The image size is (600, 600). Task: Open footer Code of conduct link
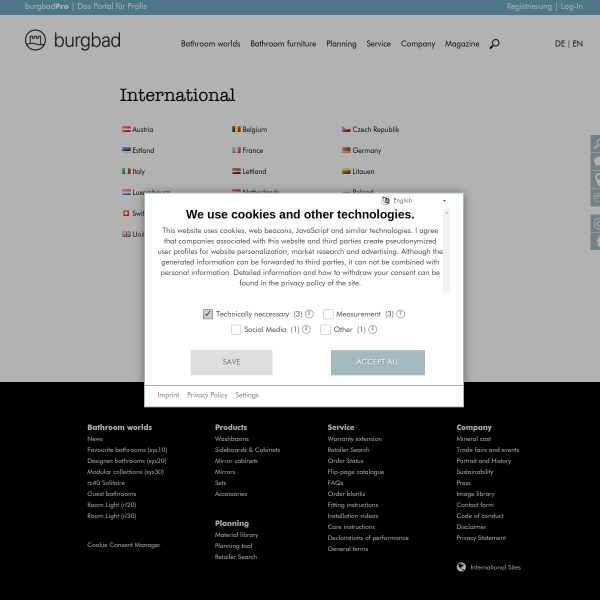[480, 516]
